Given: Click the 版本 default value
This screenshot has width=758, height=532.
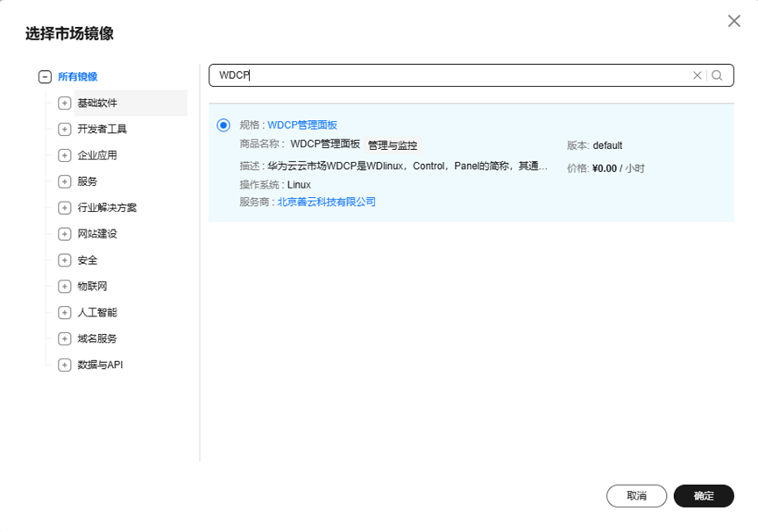Looking at the screenshot, I should 607,145.
